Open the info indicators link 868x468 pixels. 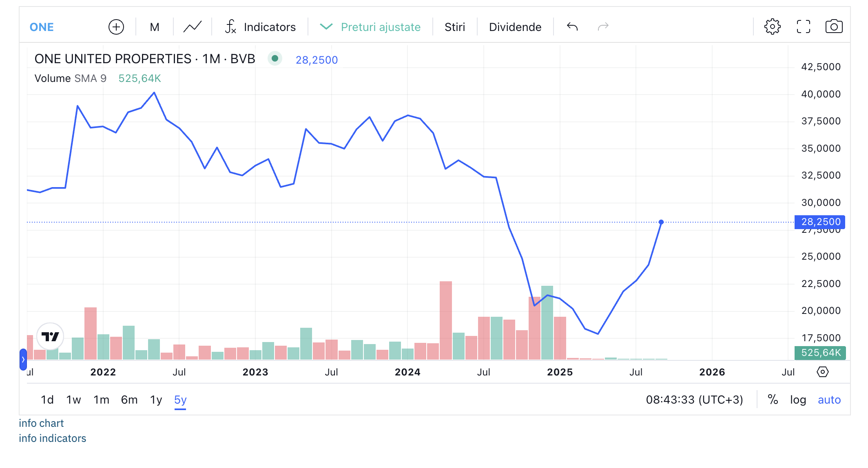click(53, 438)
